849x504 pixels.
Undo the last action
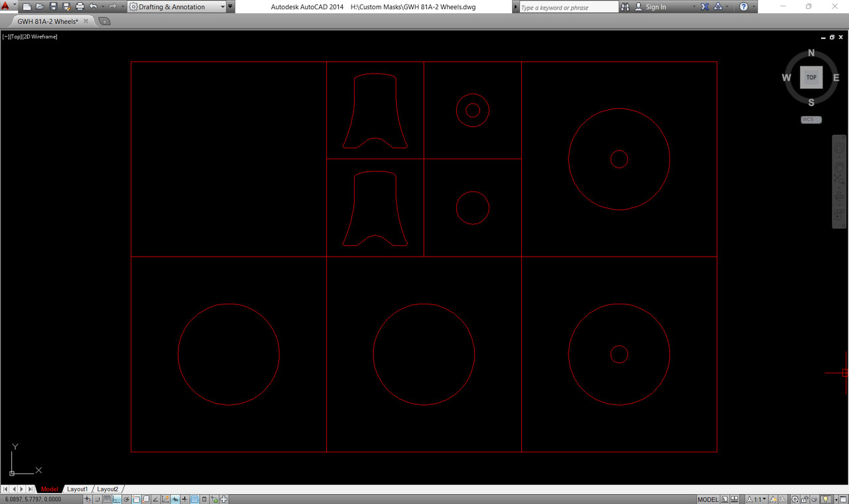pos(93,7)
